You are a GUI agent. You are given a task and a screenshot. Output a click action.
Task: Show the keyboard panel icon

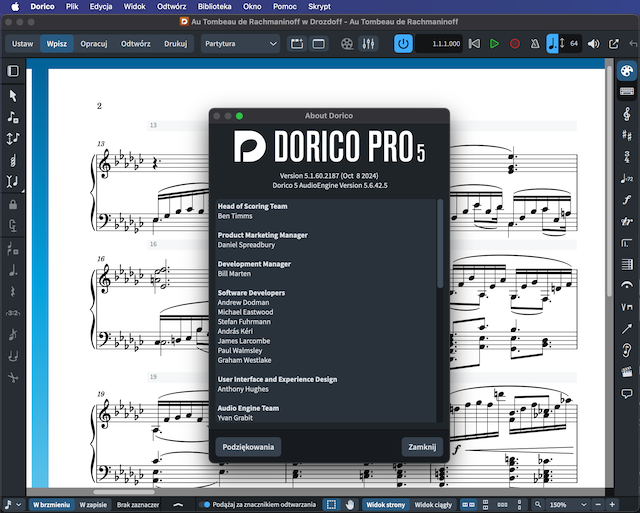(x=627, y=91)
